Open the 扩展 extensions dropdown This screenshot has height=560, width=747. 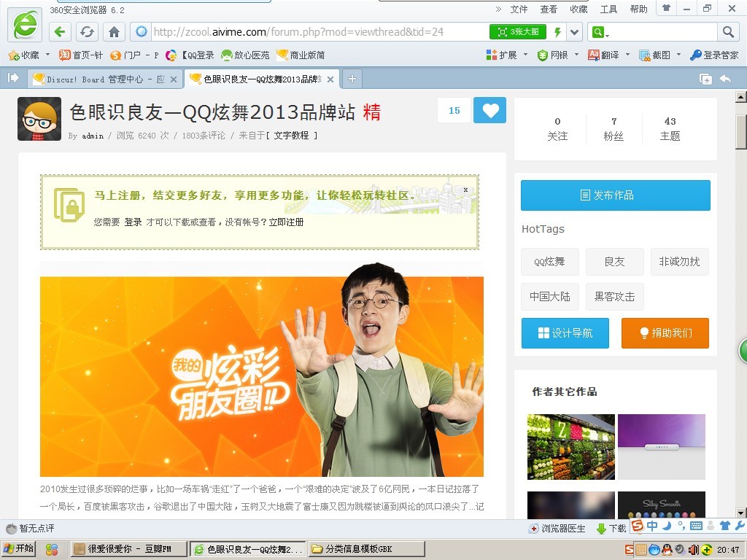pos(506,55)
